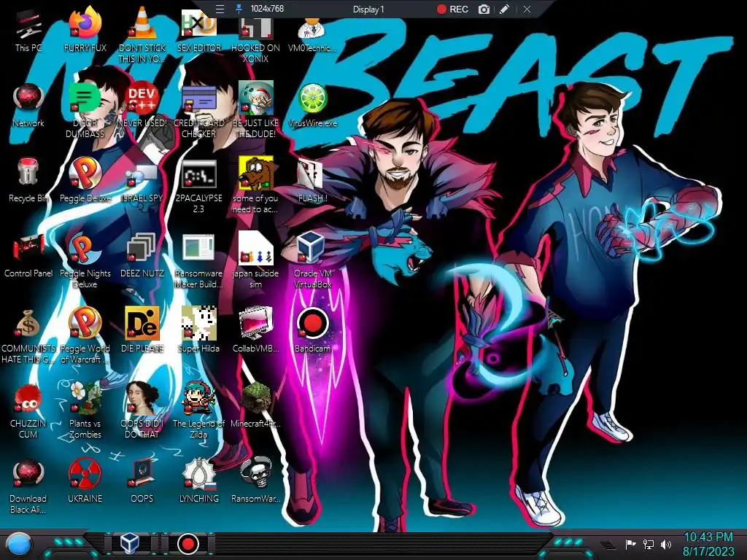Activate the pencil drawing tool in the recording bar
747x560 pixels.
click(505, 9)
